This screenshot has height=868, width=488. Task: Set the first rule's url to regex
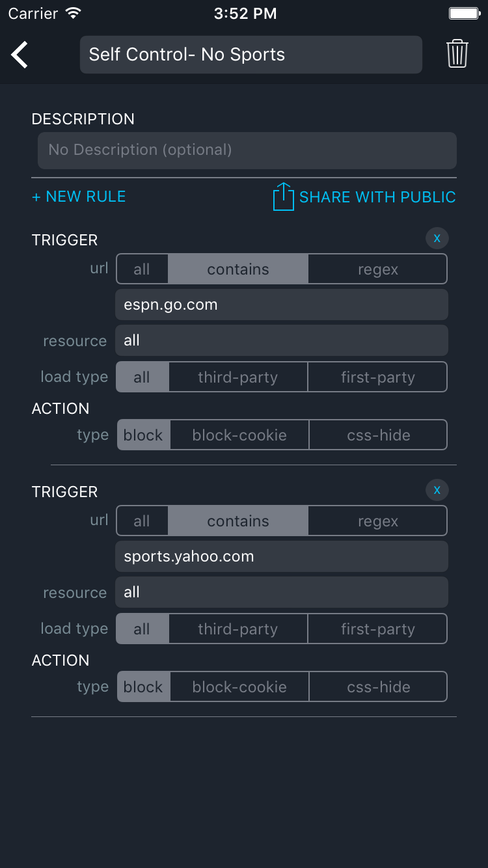[x=377, y=269]
